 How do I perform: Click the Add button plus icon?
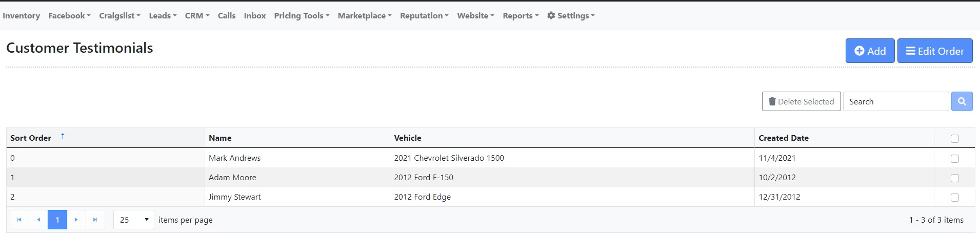859,51
